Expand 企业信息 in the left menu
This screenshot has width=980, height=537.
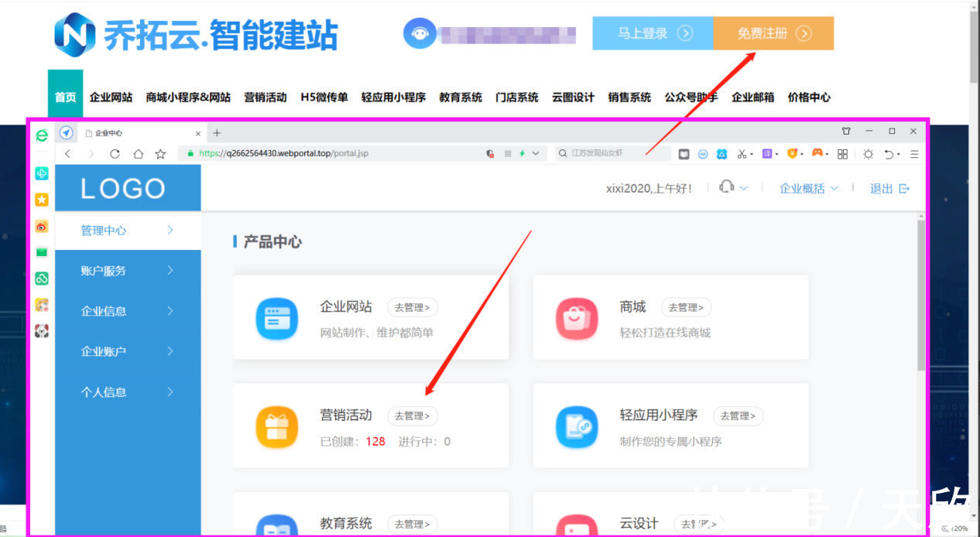[128, 311]
